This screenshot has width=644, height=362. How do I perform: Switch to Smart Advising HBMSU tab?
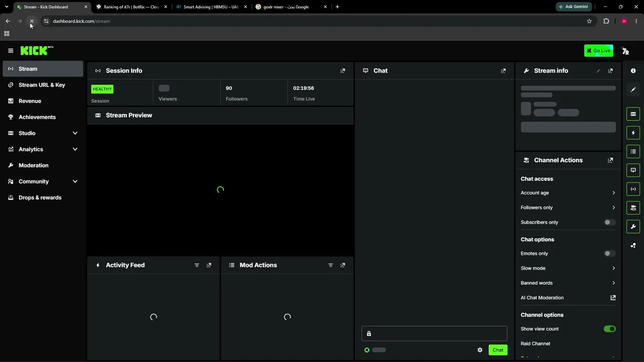pyautogui.click(x=210, y=7)
